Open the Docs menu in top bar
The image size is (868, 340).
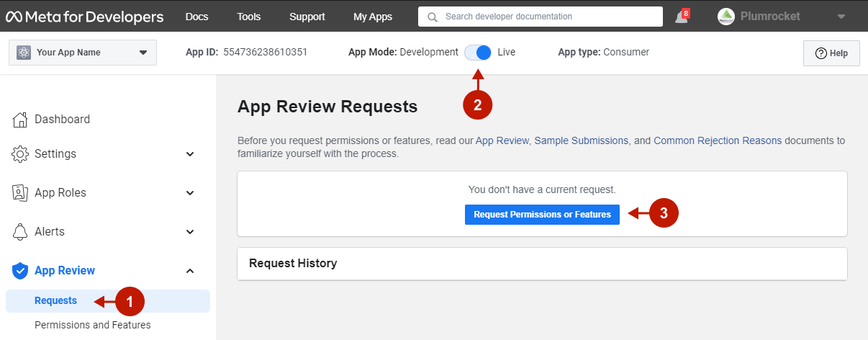coord(197,17)
